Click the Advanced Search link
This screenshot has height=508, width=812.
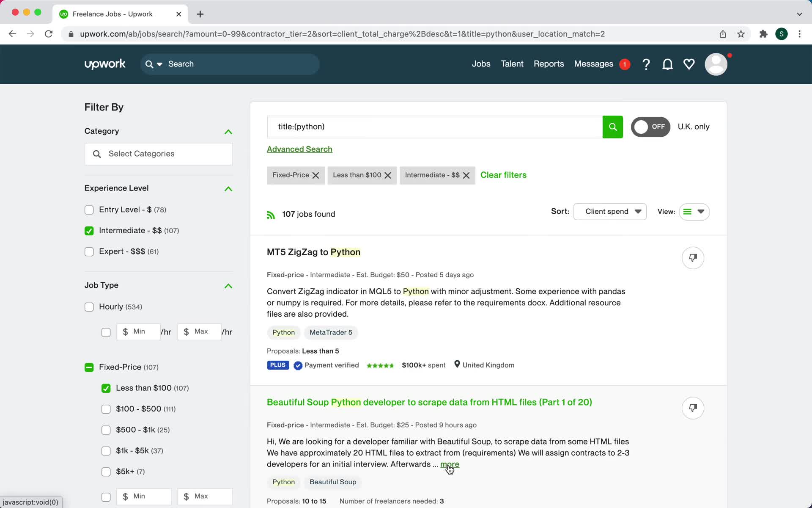299,149
